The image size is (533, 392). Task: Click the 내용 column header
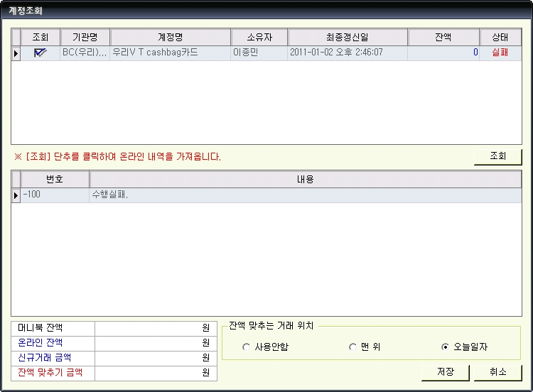click(306, 180)
